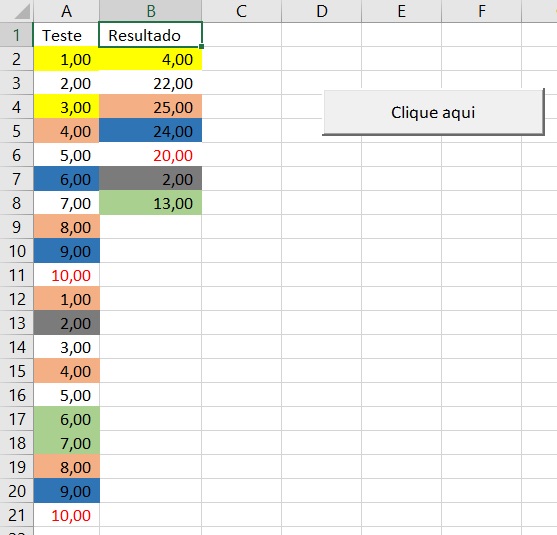
Task: Select row 1 header
Action: pyautogui.click(x=16, y=35)
